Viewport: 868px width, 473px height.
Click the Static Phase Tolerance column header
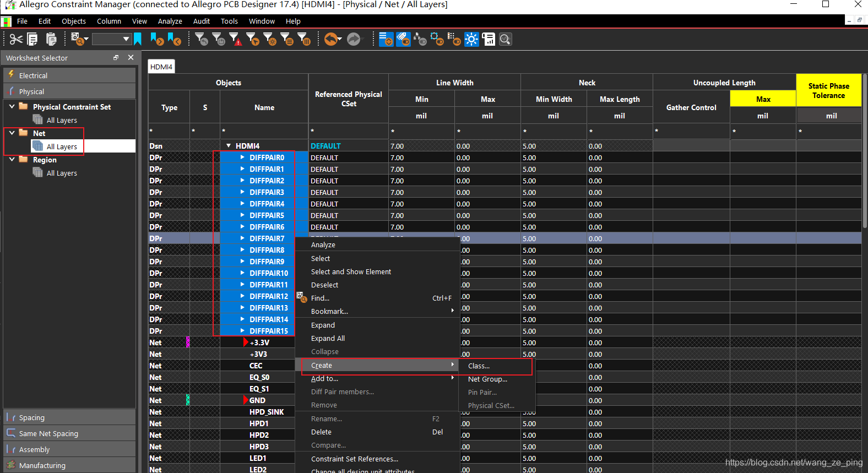(x=829, y=90)
